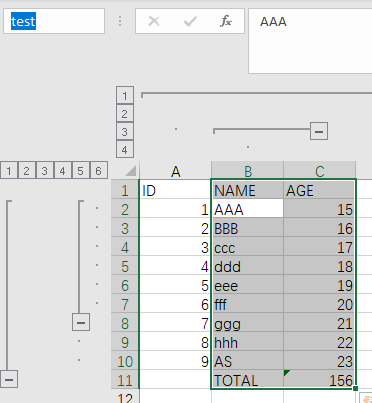This screenshot has width=372, height=403.
Task: Click the Name Box containing 'test'
Action: 54,21
